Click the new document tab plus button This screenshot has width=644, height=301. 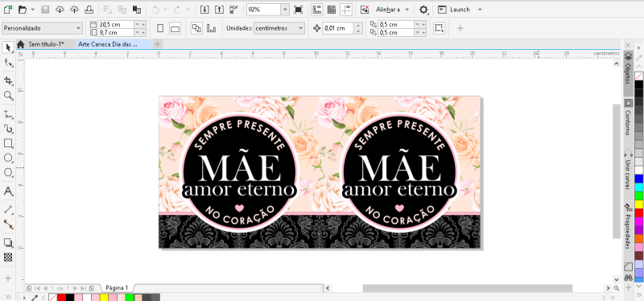click(x=158, y=44)
